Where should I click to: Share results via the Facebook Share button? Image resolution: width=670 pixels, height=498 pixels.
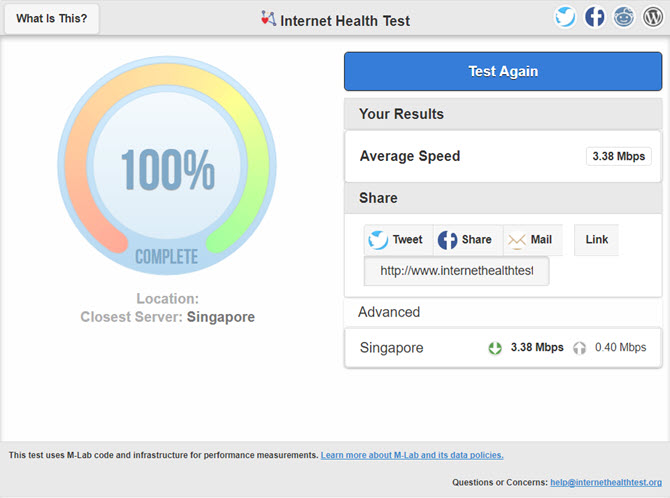467,240
